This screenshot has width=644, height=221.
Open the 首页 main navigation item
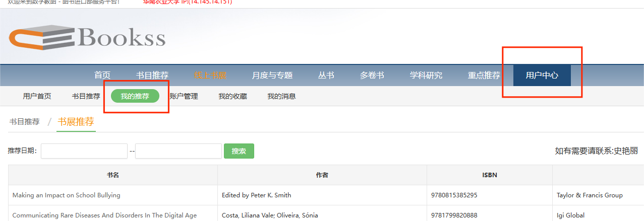tap(102, 76)
